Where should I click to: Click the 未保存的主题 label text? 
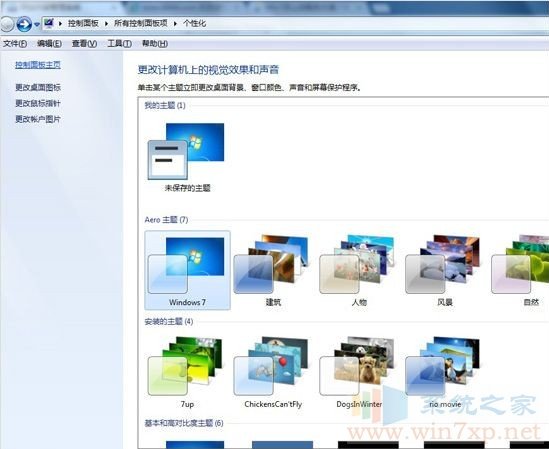[x=187, y=188]
